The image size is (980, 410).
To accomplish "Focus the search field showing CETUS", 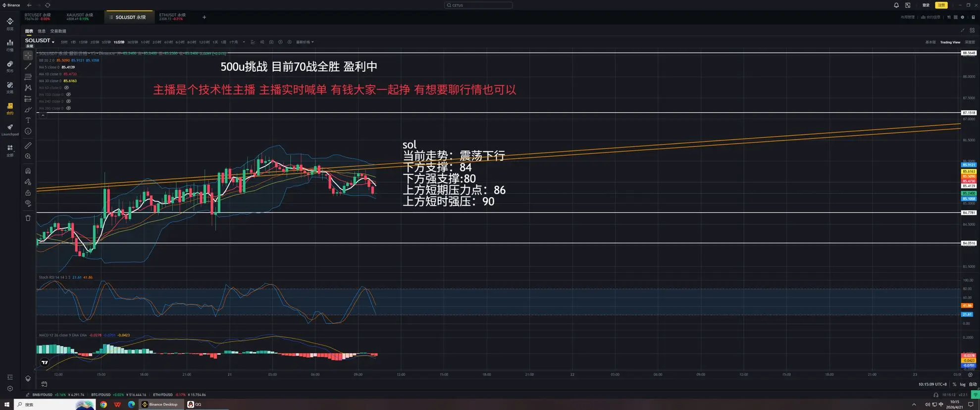I will click(x=478, y=5).
